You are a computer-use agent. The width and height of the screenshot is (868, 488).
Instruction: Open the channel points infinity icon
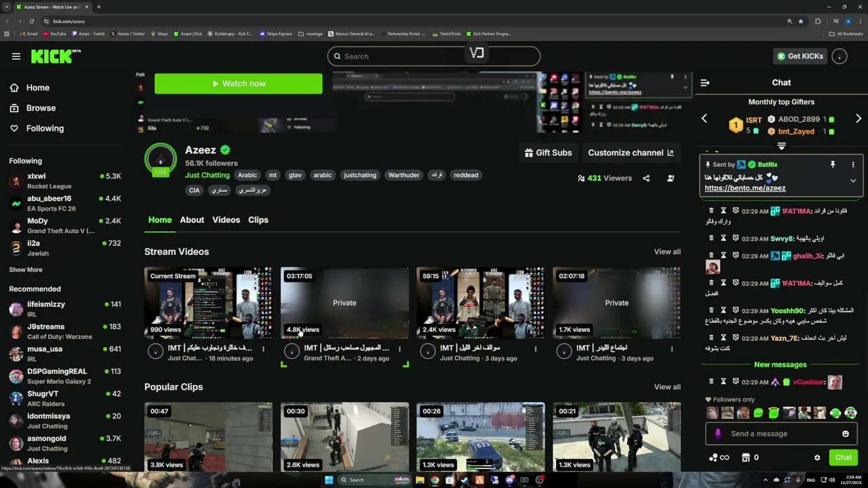pyautogui.click(x=719, y=457)
